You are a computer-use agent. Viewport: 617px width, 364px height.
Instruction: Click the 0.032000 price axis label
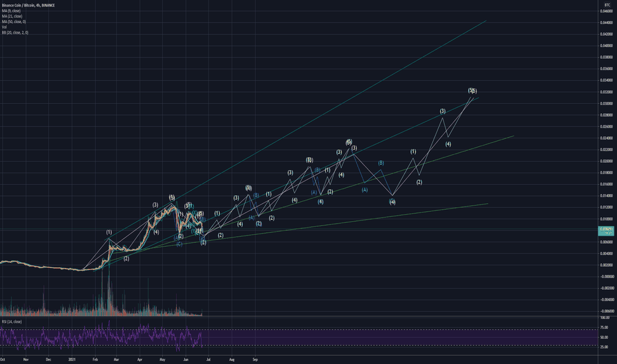(x=606, y=92)
